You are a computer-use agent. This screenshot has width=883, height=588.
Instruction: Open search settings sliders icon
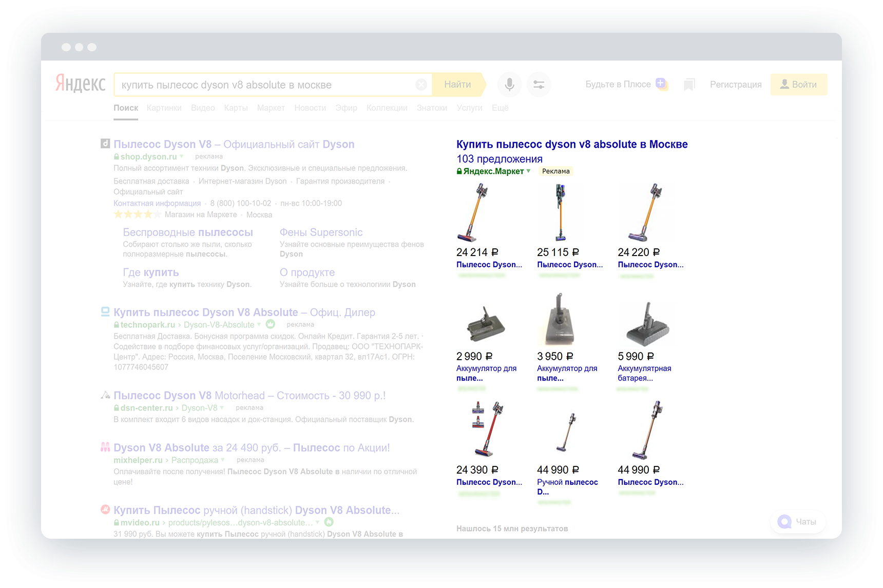click(x=539, y=85)
